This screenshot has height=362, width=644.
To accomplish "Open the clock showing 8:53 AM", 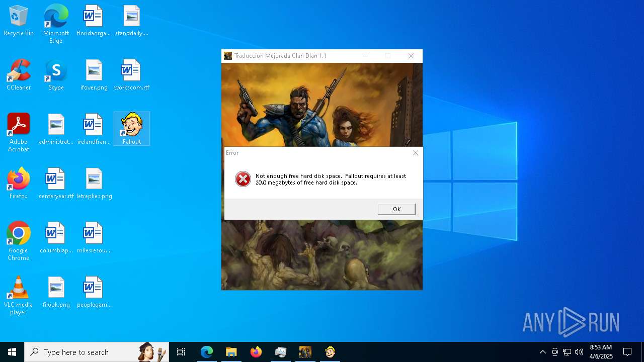I will coord(601,352).
